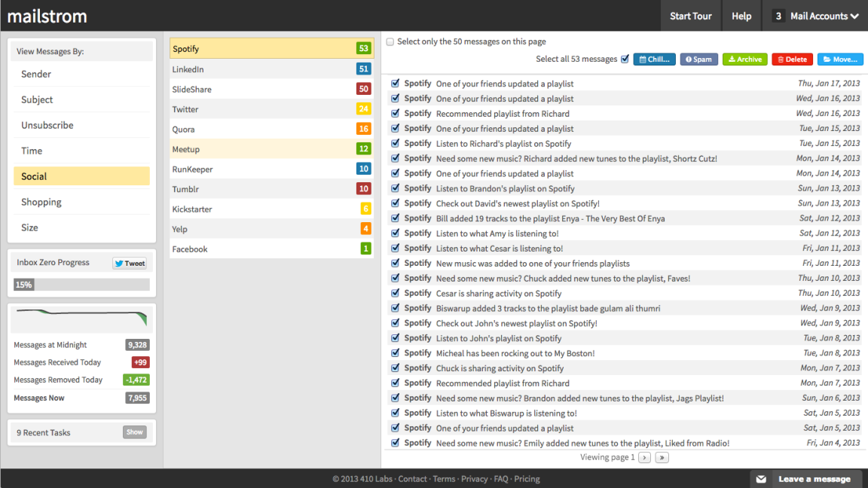
Task: Open the Pricing page
Action: tap(527, 478)
